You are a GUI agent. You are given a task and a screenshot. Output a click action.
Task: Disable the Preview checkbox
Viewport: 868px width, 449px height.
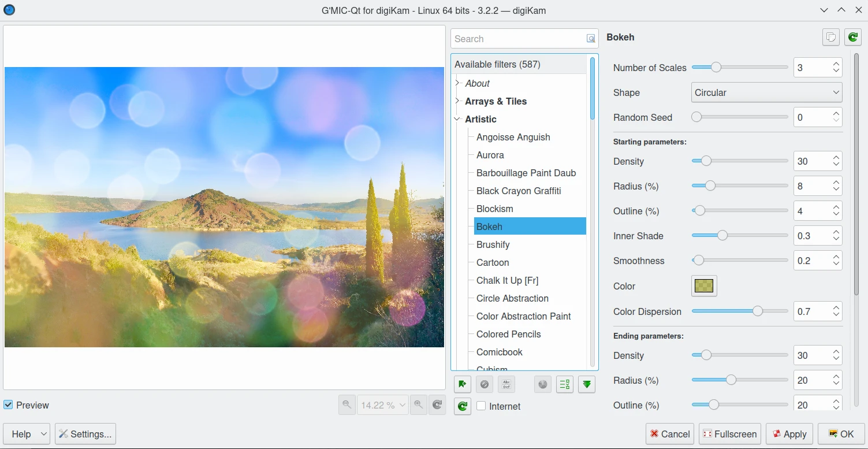[x=9, y=405]
